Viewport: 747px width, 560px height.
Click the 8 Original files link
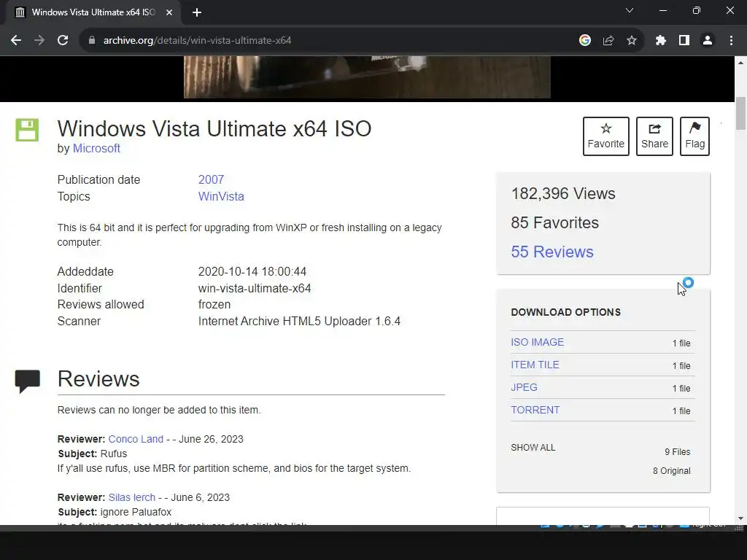671,471
